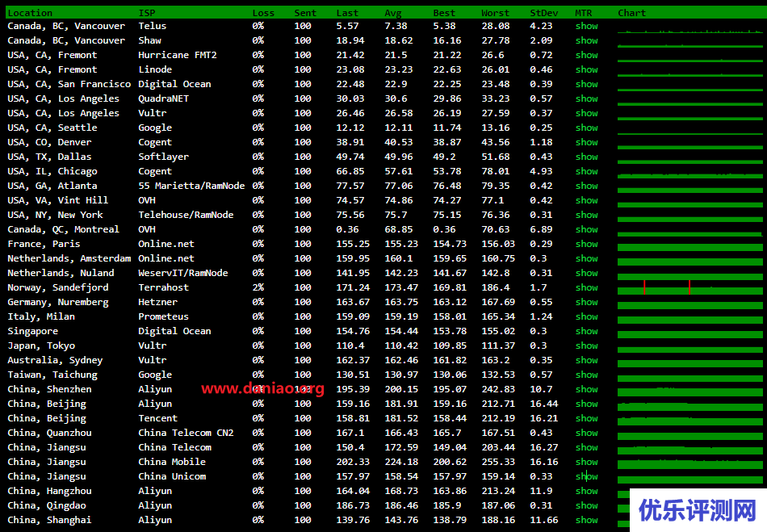Viewport: 767px width, 532px height.
Task: Show MTR for Norway Sandefjord Terrahost
Action: (x=586, y=287)
